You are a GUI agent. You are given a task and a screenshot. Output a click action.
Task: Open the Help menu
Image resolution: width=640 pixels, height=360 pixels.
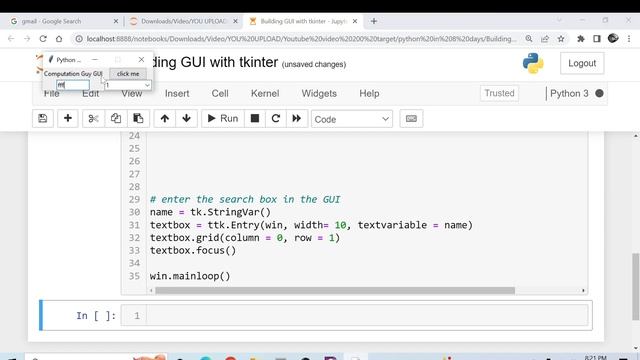pyautogui.click(x=369, y=93)
